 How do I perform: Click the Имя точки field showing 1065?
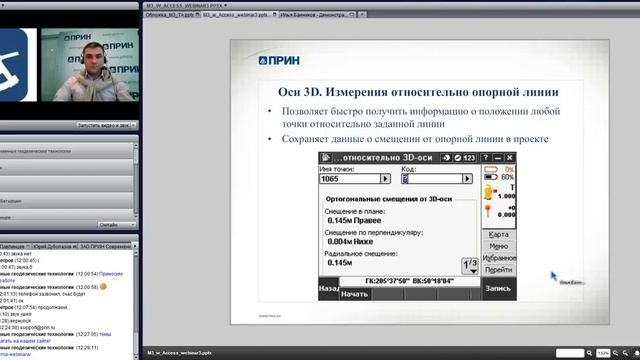(x=350, y=179)
